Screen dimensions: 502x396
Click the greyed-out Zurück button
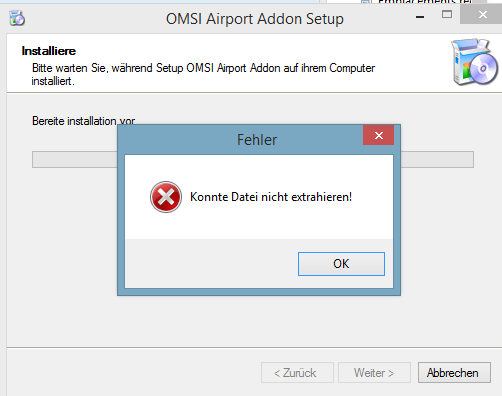coord(297,373)
